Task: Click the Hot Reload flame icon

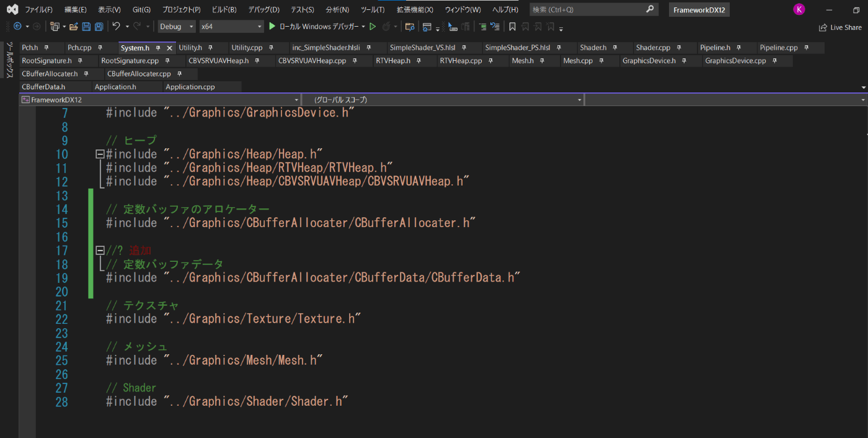Action: click(x=386, y=27)
